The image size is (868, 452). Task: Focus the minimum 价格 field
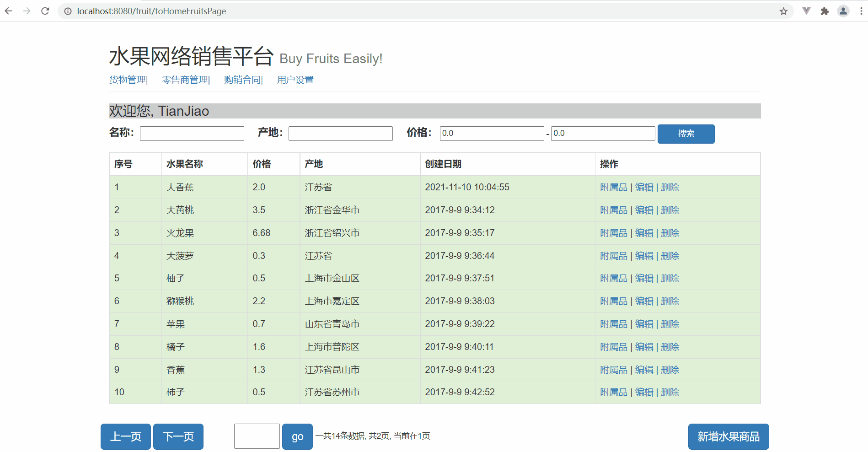tap(492, 134)
